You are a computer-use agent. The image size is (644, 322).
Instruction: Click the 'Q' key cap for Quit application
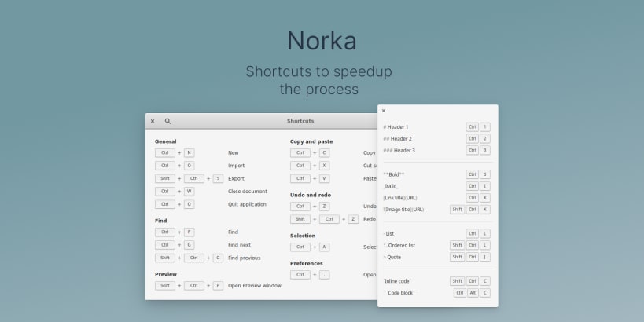(x=189, y=204)
